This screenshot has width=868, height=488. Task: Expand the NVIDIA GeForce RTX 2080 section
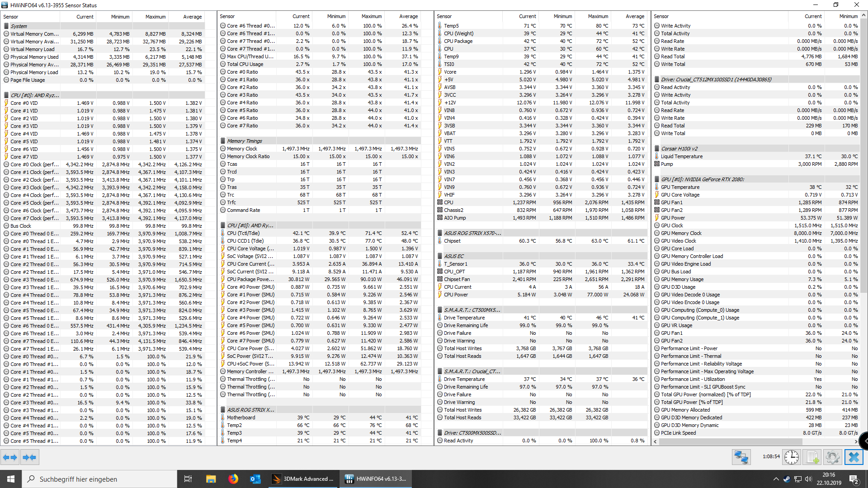(656, 179)
